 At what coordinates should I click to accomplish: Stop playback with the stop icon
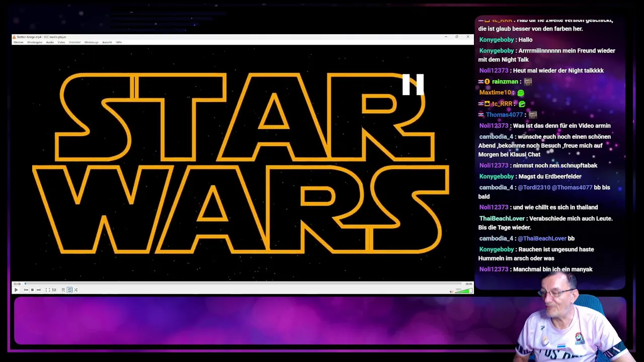(x=32, y=290)
